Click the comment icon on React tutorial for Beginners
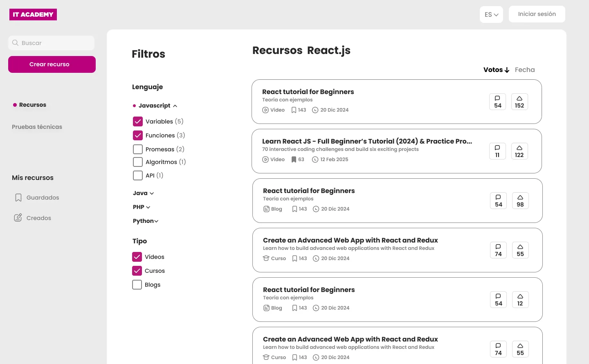 (497, 101)
